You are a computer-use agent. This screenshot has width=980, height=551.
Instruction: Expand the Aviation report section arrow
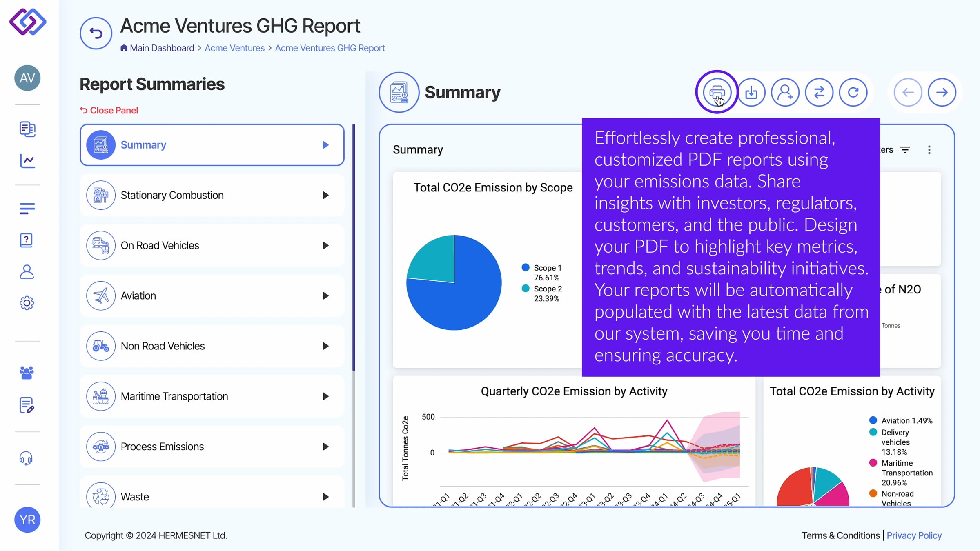tap(325, 295)
